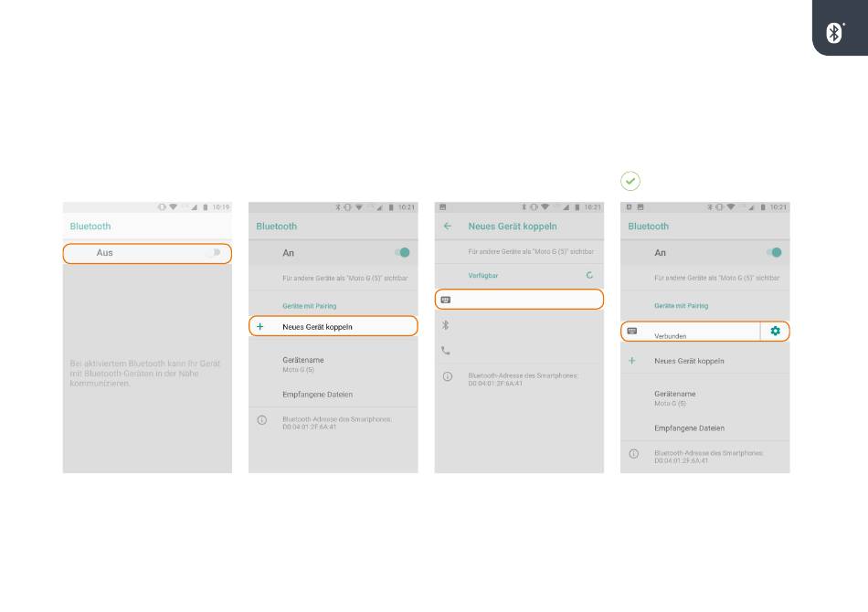
Task: Tap the info icon in third screen
Action: tap(448, 377)
